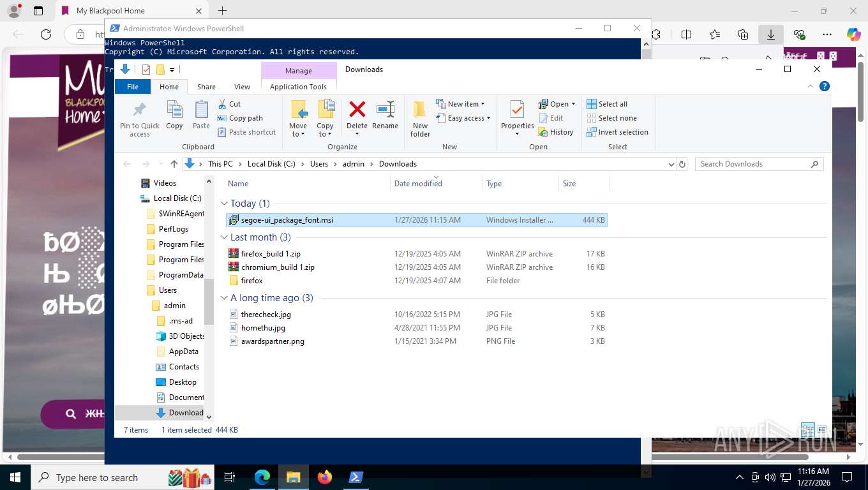Open New item dropdown
Screen dimensions: 868x490
pyautogui.click(x=460, y=104)
